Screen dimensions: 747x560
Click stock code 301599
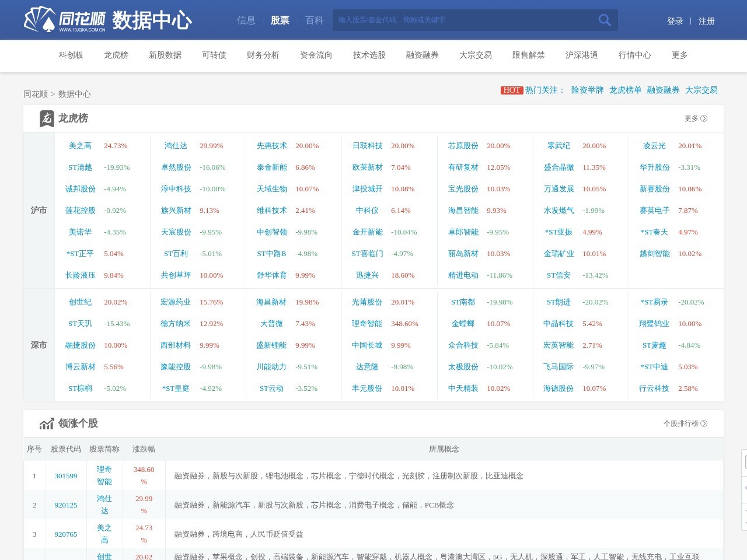pyautogui.click(x=66, y=476)
